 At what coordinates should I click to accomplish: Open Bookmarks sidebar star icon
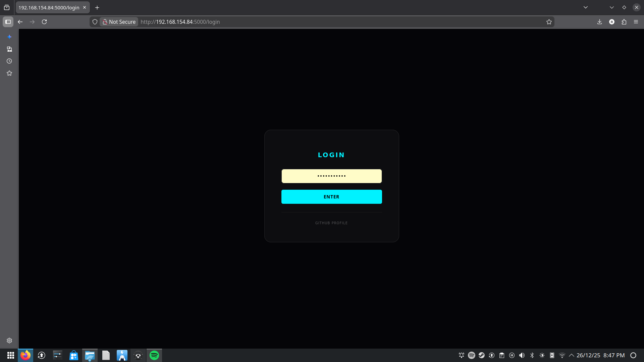coord(9,73)
